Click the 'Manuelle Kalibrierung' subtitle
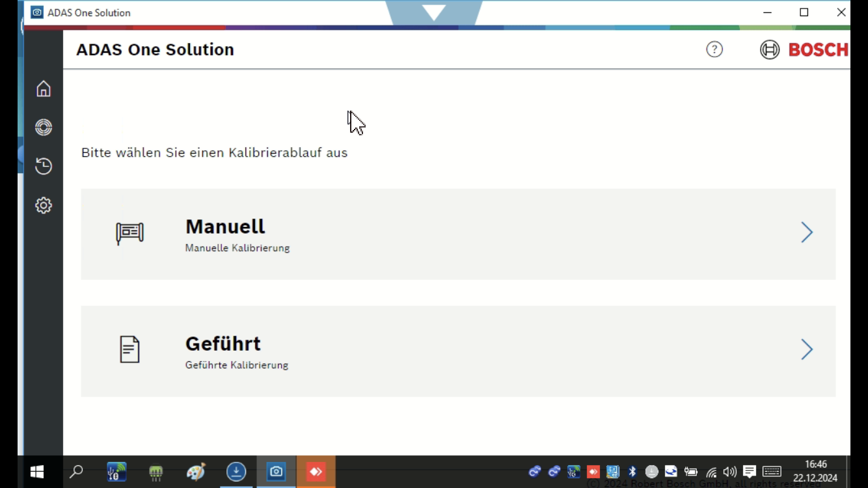Viewport: 868px width, 488px height. 237,248
